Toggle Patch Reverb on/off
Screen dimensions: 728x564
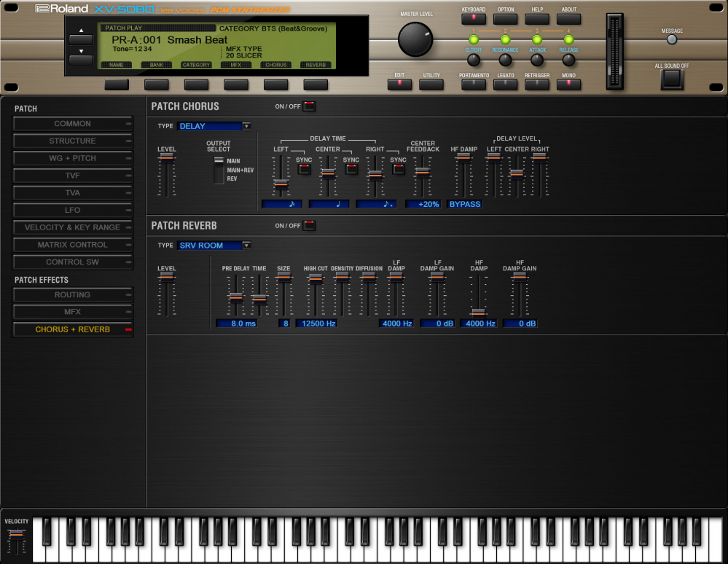309,226
